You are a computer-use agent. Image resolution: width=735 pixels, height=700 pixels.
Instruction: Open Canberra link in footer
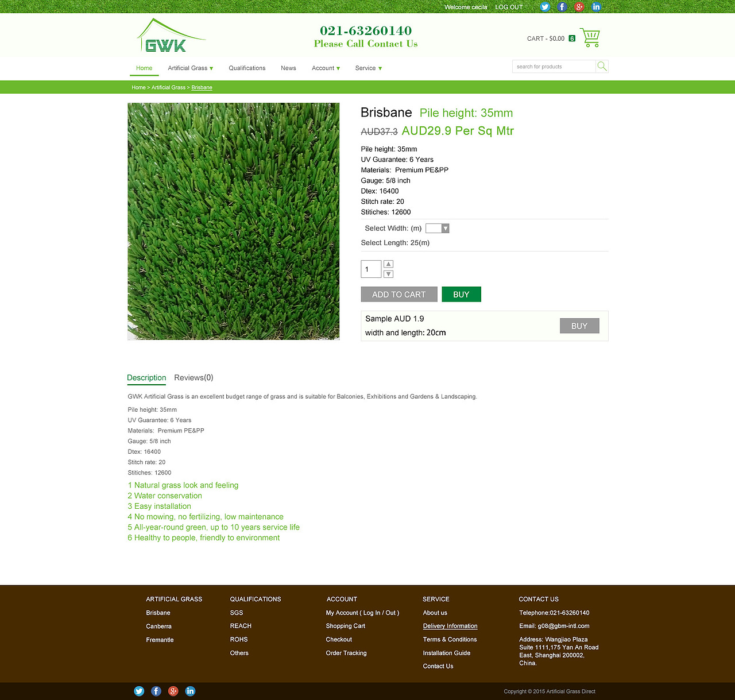point(158,626)
